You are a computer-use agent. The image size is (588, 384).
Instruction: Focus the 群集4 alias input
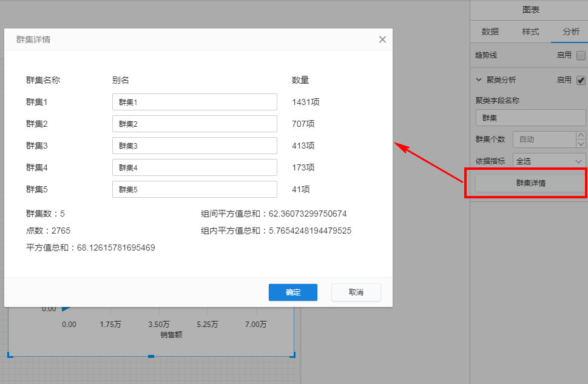(194, 167)
